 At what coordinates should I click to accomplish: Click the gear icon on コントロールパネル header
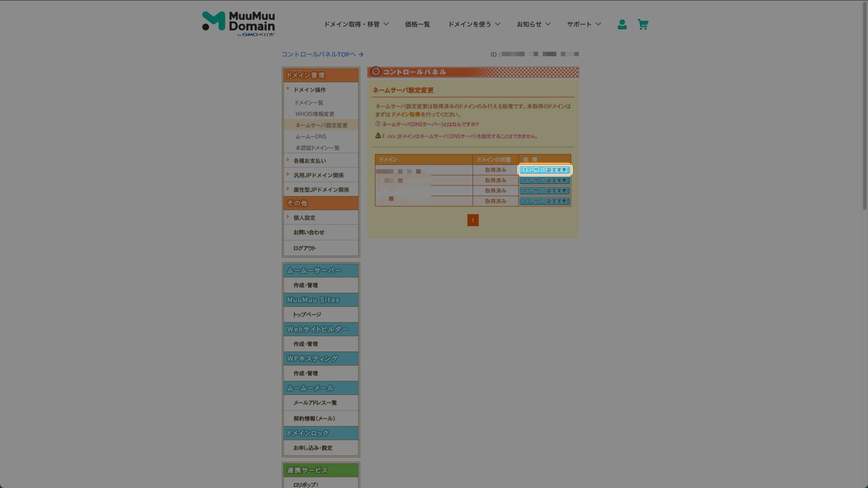[376, 72]
